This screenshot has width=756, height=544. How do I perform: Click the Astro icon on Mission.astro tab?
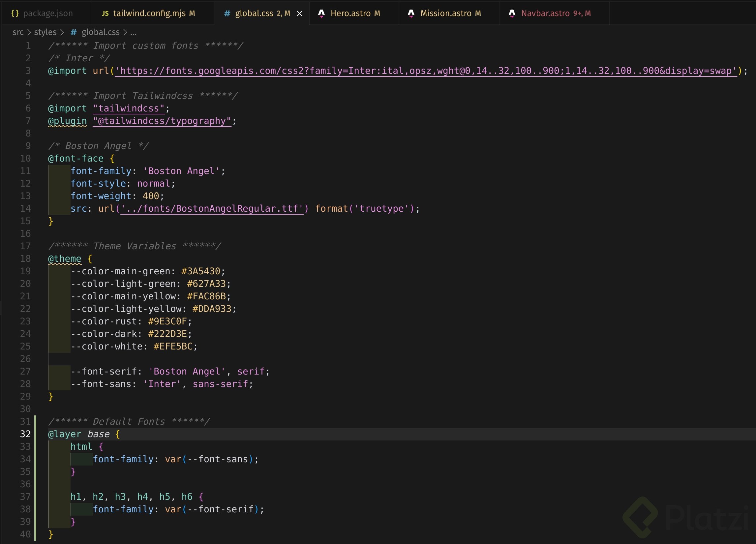(x=411, y=13)
